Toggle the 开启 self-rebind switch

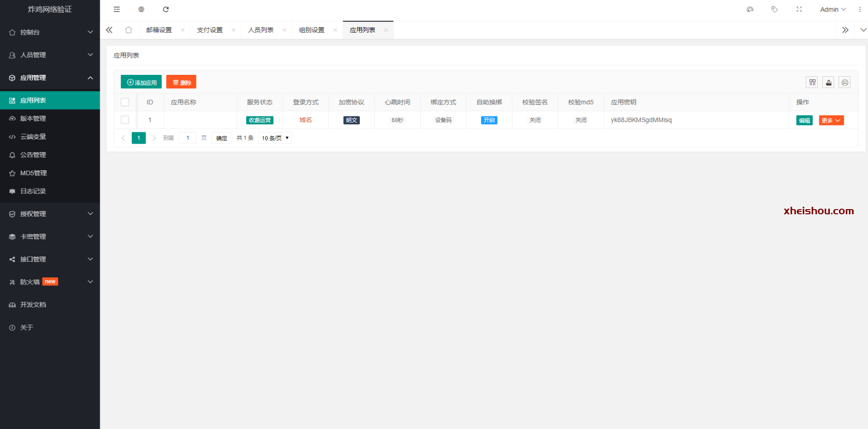(x=489, y=120)
